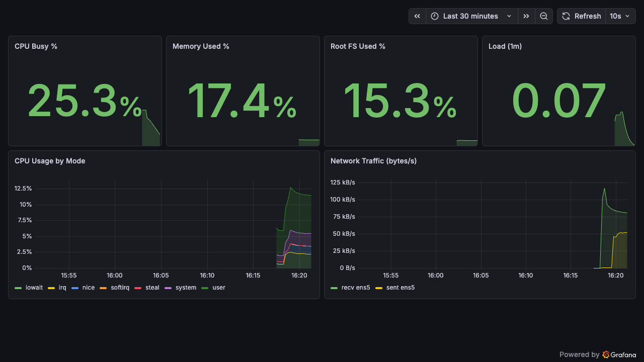Toggle the steal series in legend
Viewport: 644px width, 362px height.
[x=152, y=288]
